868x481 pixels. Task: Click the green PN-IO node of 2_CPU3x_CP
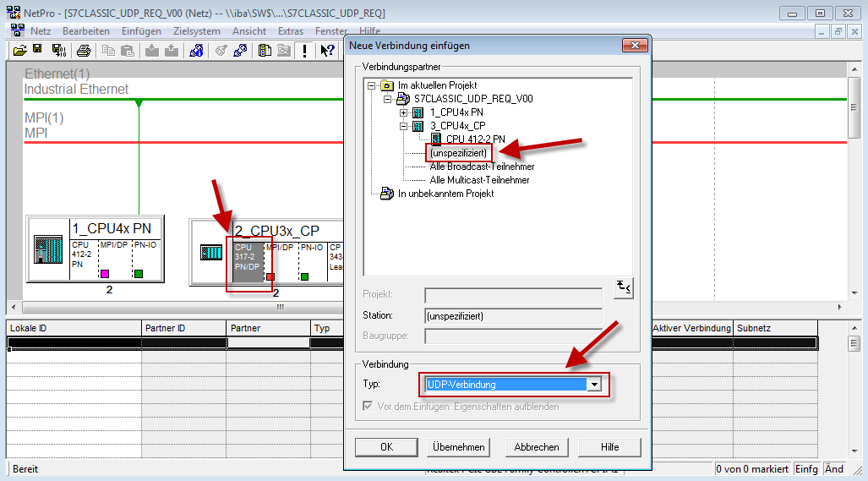304,276
